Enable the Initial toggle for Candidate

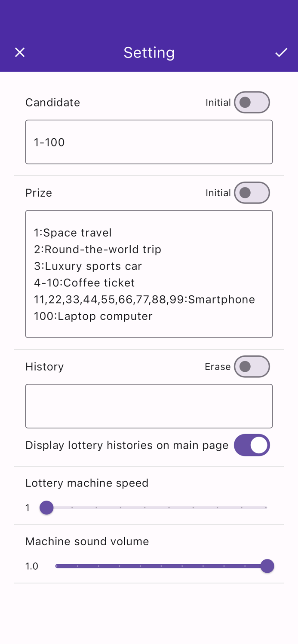tap(252, 102)
